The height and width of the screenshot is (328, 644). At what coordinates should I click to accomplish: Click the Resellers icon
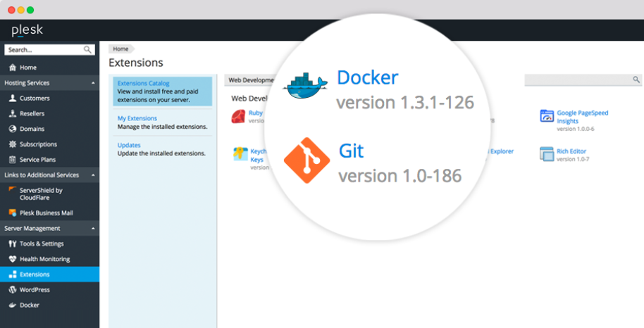13,113
